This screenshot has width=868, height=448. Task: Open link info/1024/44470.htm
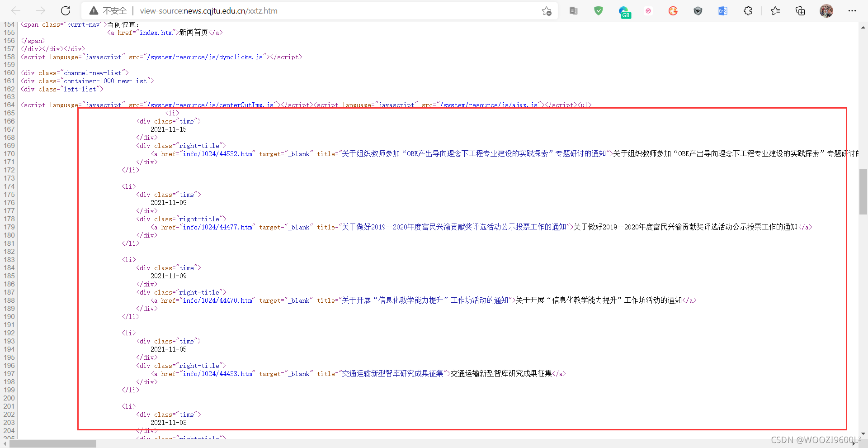217,300
